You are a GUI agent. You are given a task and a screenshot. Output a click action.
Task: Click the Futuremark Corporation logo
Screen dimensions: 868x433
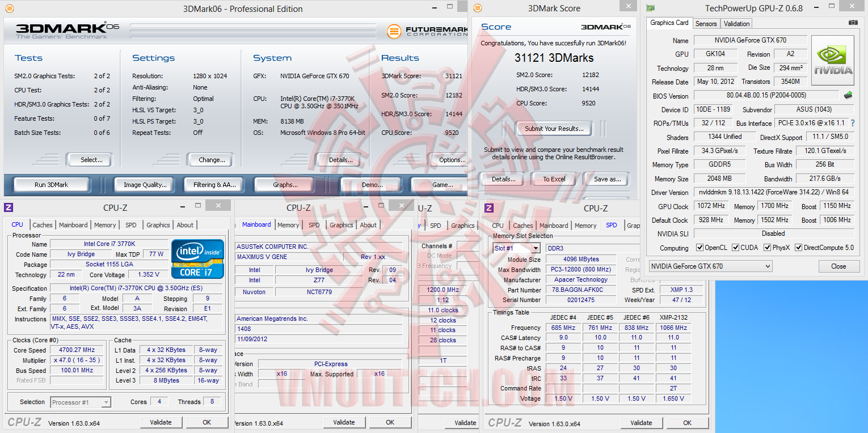427,31
